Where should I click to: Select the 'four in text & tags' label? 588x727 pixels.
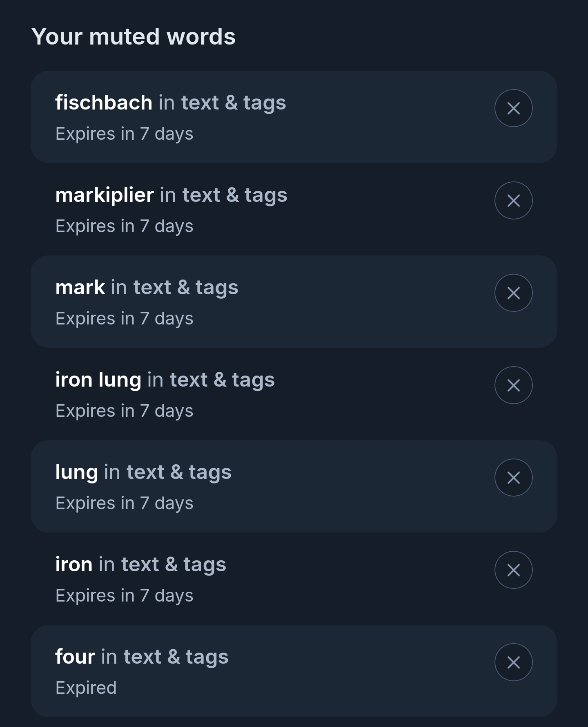point(142,656)
